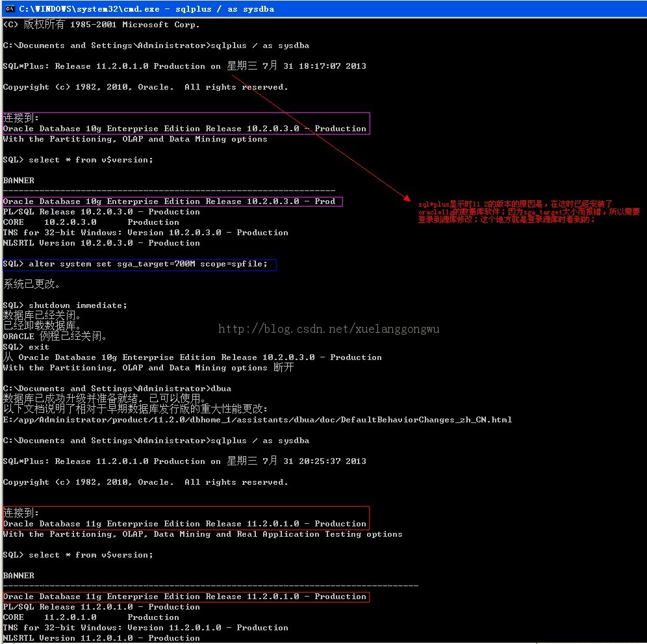This screenshot has width=647, height=644.
Task: Click the options line ending with '断开'
Action: 148,367
